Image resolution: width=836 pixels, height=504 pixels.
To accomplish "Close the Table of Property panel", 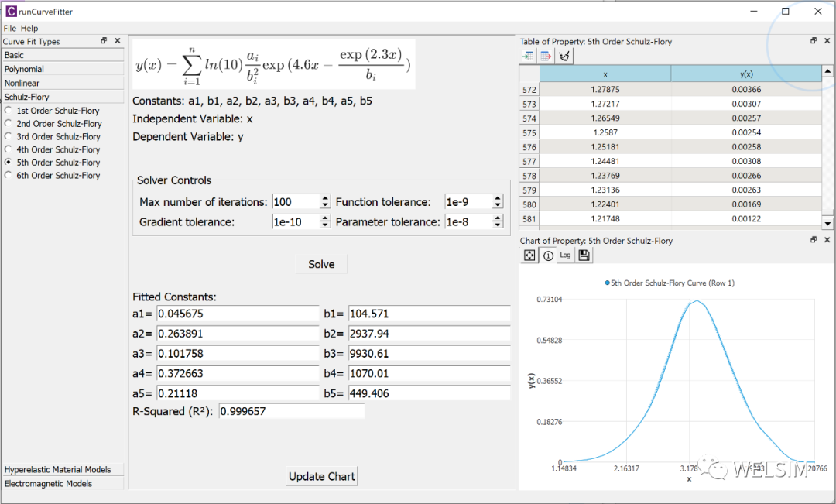I will [x=827, y=40].
